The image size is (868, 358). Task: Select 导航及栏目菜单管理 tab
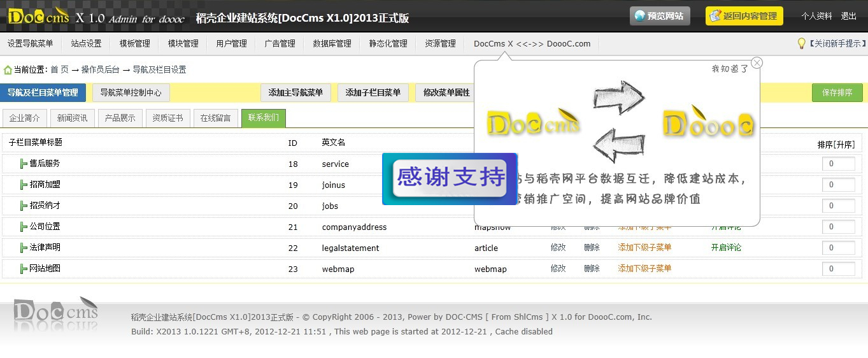click(43, 92)
